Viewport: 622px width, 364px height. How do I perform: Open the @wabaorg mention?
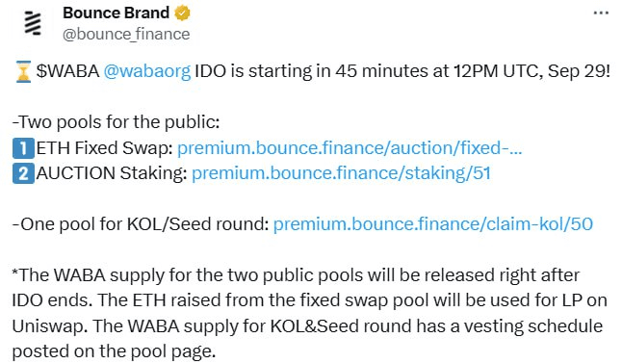(x=147, y=71)
